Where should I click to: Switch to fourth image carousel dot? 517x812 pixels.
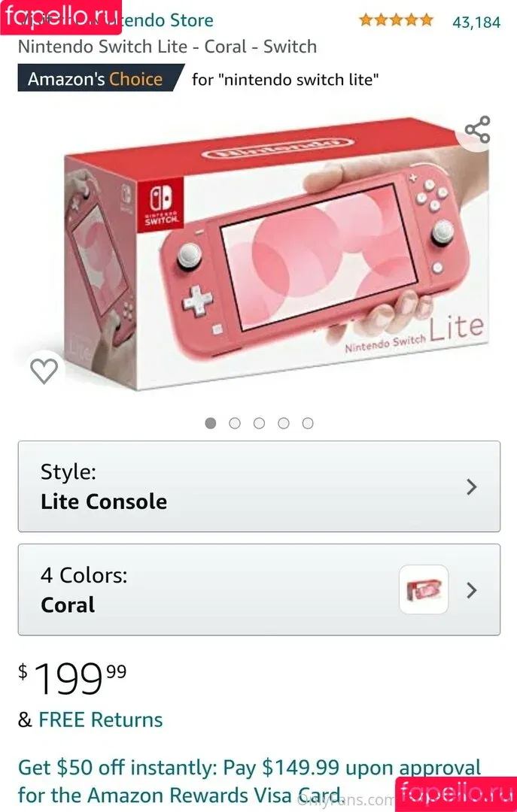click(x=284, y=423)
